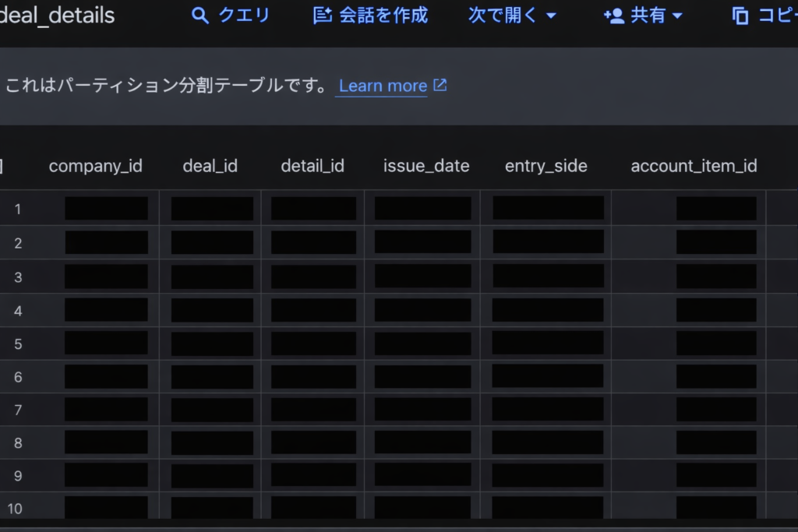Image resolution: width=798 pixels, height=532 pixels.
Task: Select the company_id column header
Action: [95, 166]
